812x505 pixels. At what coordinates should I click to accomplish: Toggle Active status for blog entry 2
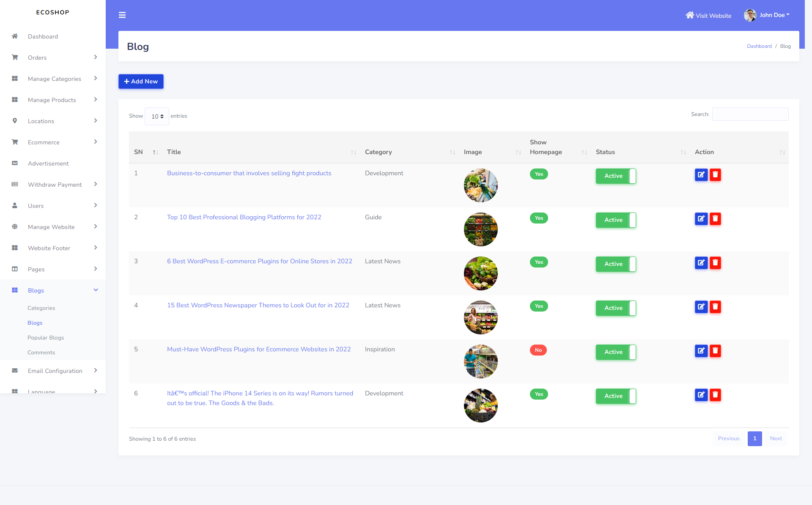click(x=616, y=220)
